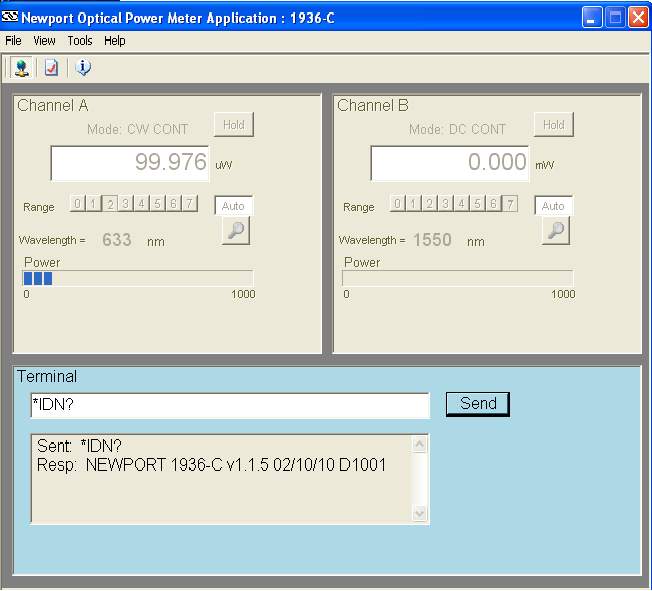
Task: Click the checklist document toolbar icon
Action: click(x=51, y=68)
